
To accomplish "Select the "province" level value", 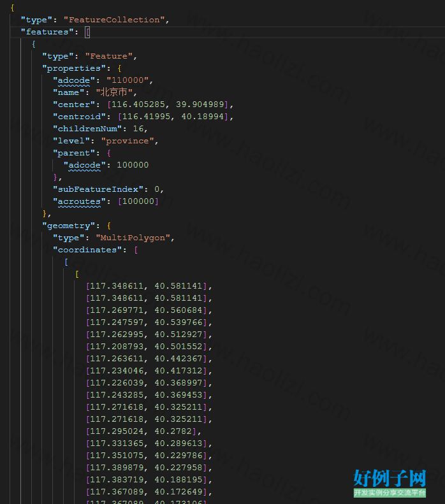I will coord(128,141).
